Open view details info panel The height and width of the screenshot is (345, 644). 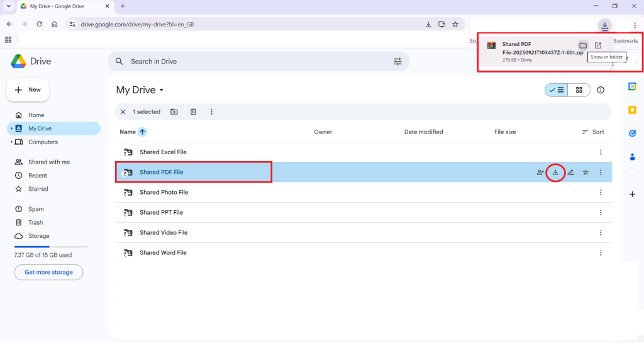pyautogui.click(x=601, y=90)
